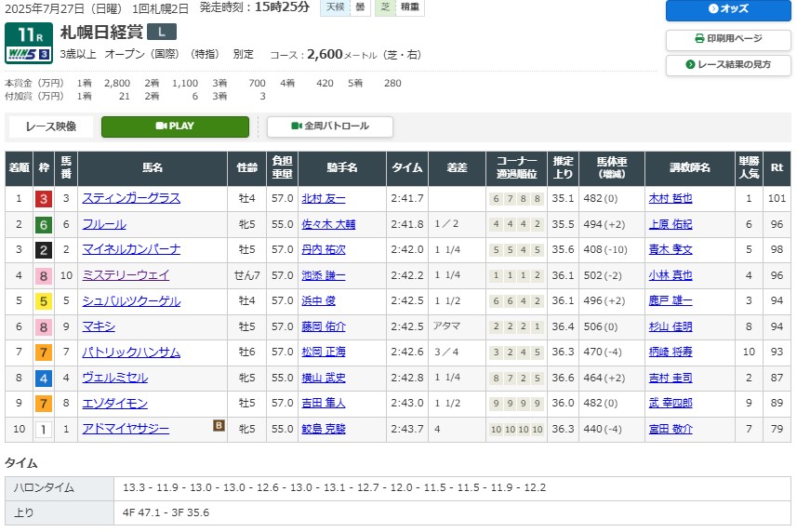Viewport: 797px width, 532px height.
Task: Open jockey 横山 武史 page
Action: (x=323, y=378)
